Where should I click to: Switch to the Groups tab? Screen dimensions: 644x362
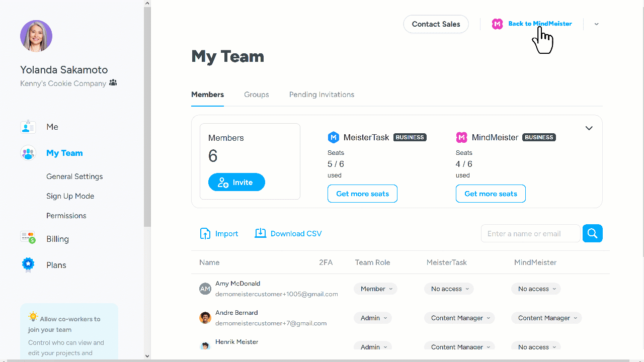tap(257, 95)
